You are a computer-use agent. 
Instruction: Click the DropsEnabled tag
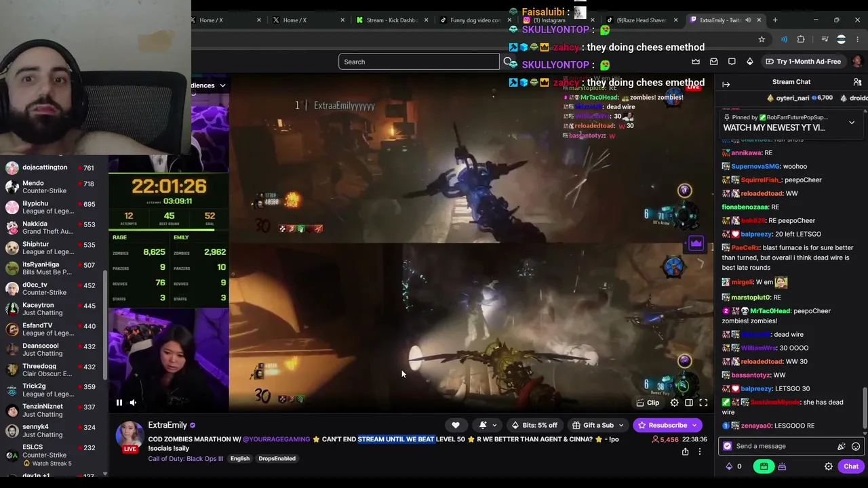277,459
